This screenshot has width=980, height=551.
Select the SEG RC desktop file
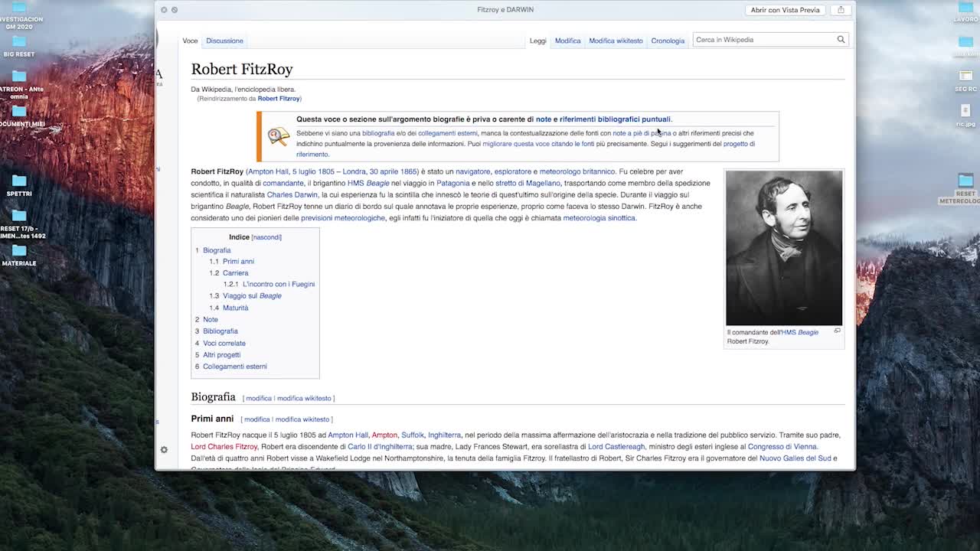966,80
